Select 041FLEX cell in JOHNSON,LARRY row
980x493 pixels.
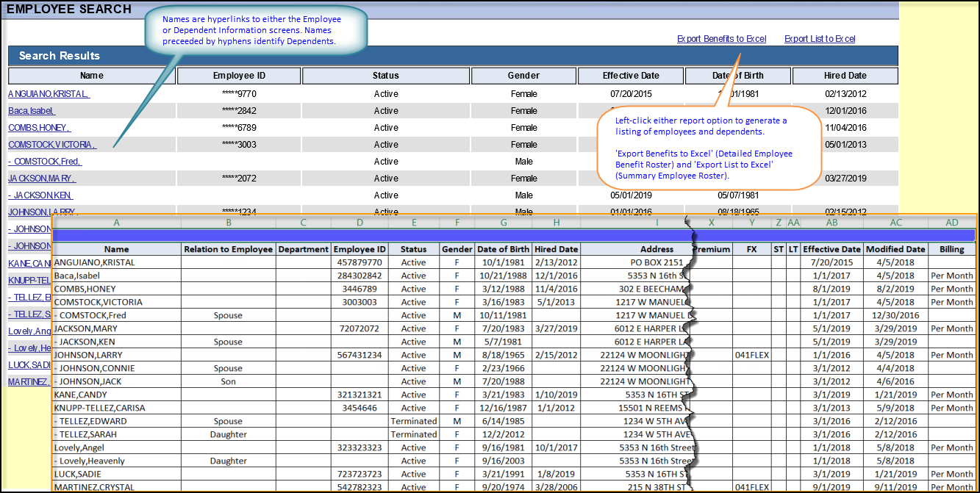tap(751, 355)
